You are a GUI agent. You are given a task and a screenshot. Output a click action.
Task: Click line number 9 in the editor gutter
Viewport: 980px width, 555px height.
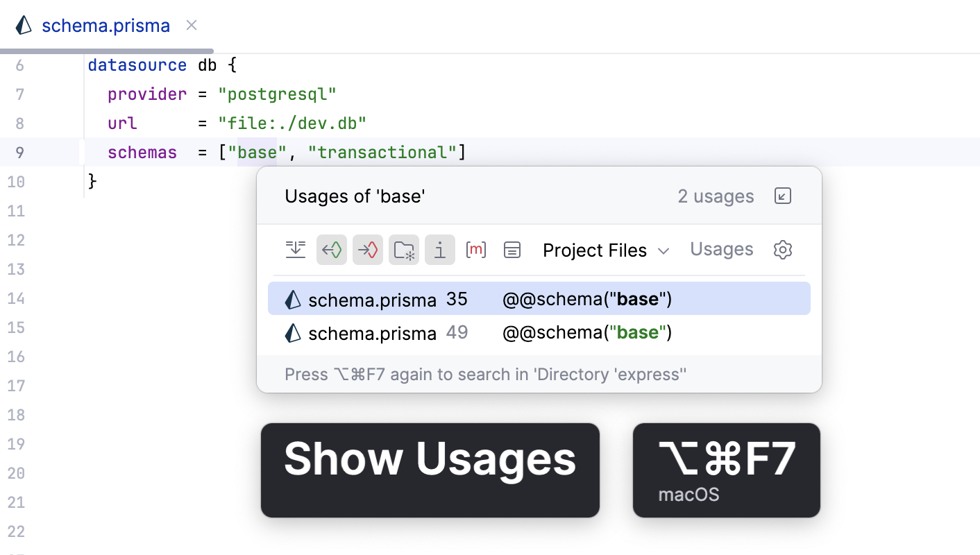pyautogui.click(x=19, y=152)
